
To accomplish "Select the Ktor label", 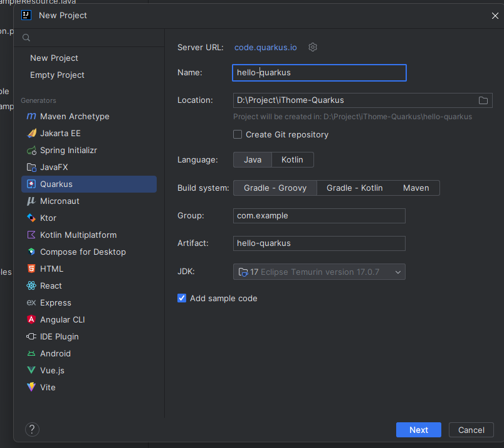I will pyautogui.click(x=48, y=218).
